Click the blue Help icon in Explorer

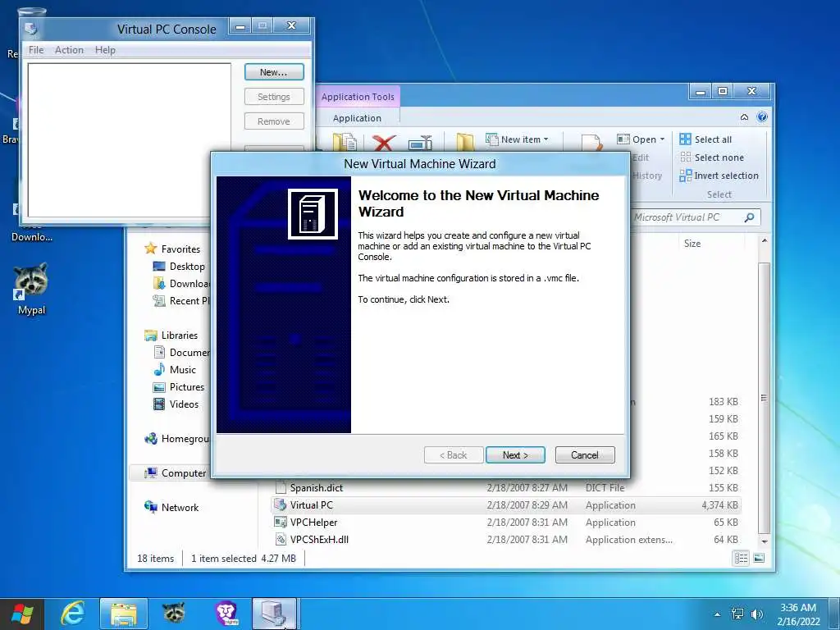pos(762,116)
